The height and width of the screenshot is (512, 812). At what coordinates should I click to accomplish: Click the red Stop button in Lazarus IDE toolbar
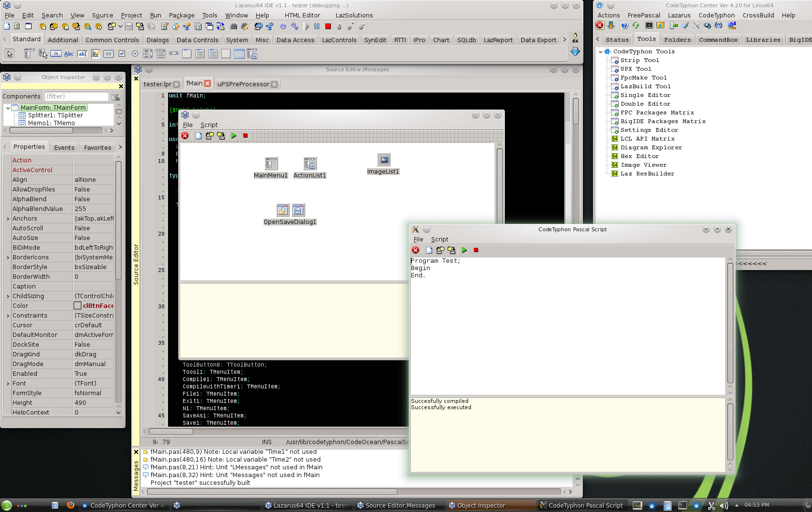(x=328, y=27)
